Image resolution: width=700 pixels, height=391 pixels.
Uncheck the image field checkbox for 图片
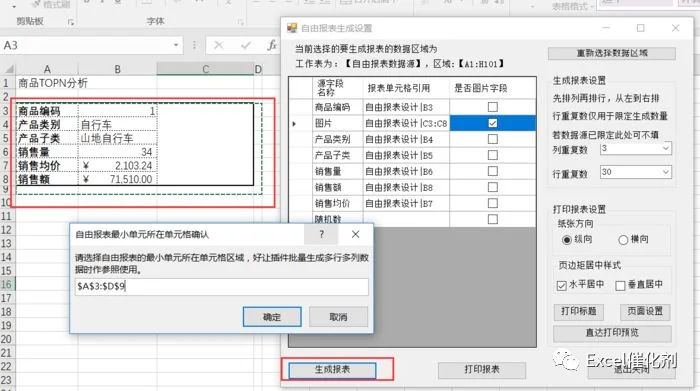click(x=492, y=123)
